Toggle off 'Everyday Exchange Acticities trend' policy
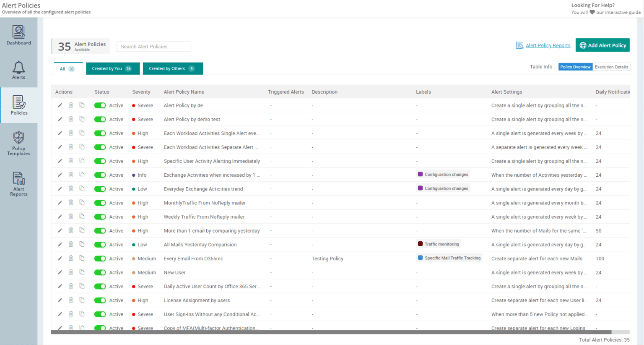This screenshot has height=345, width=644. (x=100, y=189)
